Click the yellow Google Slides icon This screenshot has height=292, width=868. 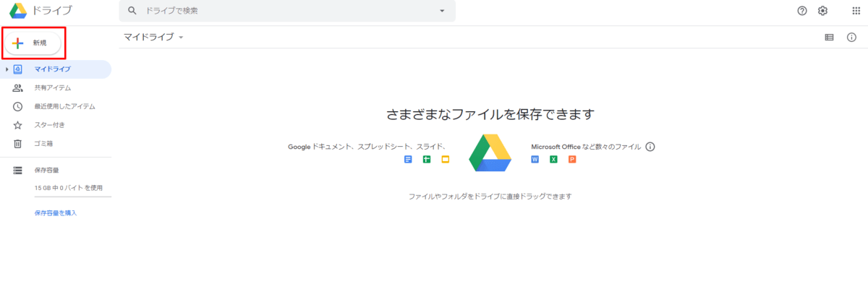coord(446,159)
